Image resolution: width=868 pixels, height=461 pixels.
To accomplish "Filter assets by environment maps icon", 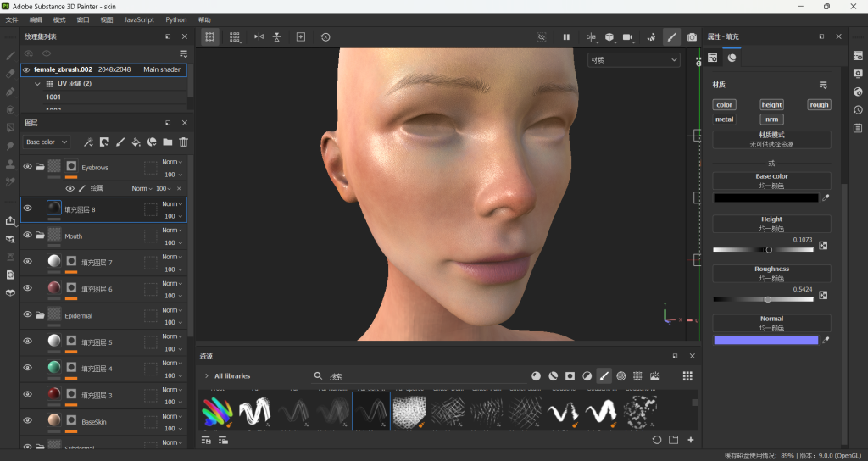I will click(x=655, y=375).
